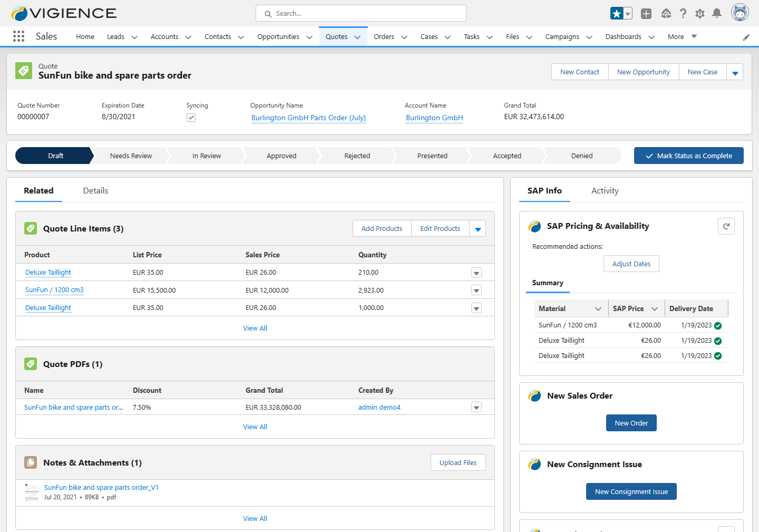This screenshot has width=759, height=532.
Task: Open the More navigation menu
Action: point(682,37)
